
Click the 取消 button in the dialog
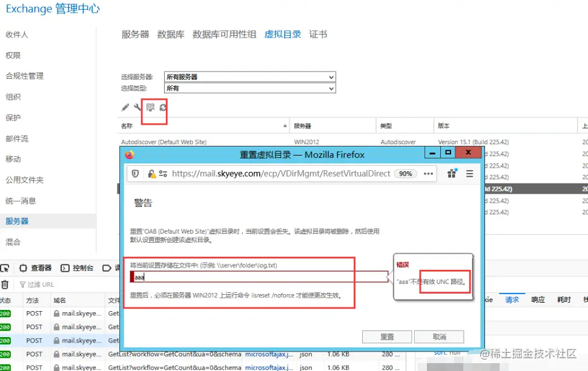pyautogui.click(x=439, y=337)
